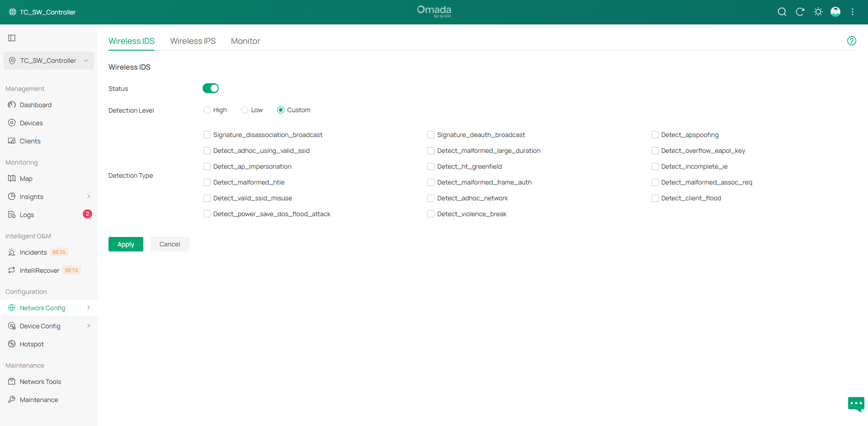Check Detect_ap_impersonation
Screen dimensions: 868x426
click(207, 166)
